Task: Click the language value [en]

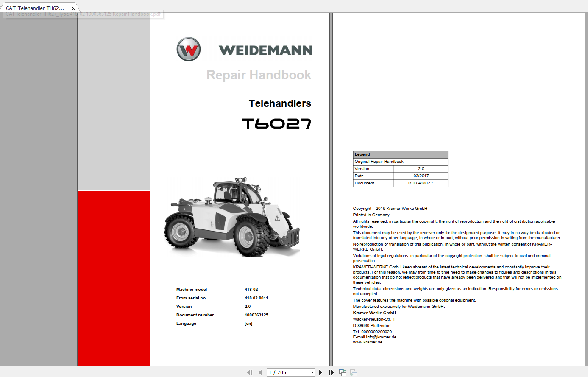Action: point(248,324)
